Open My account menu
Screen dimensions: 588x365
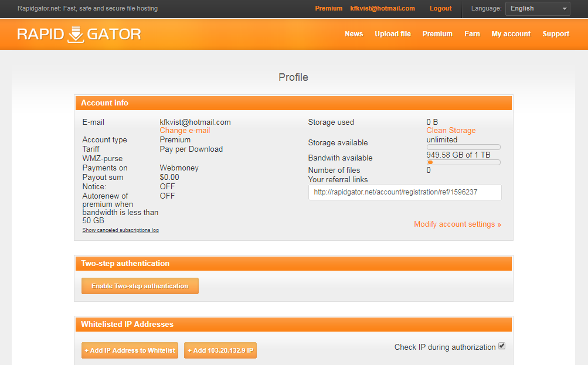point(511,34)
